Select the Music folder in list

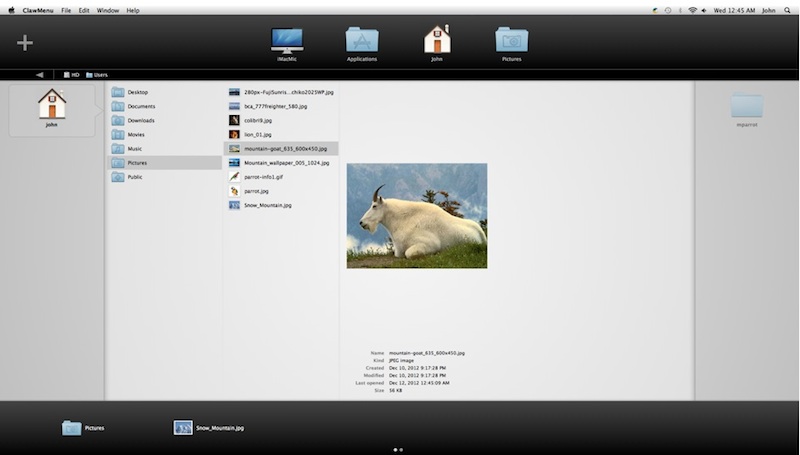click(134, 148)
